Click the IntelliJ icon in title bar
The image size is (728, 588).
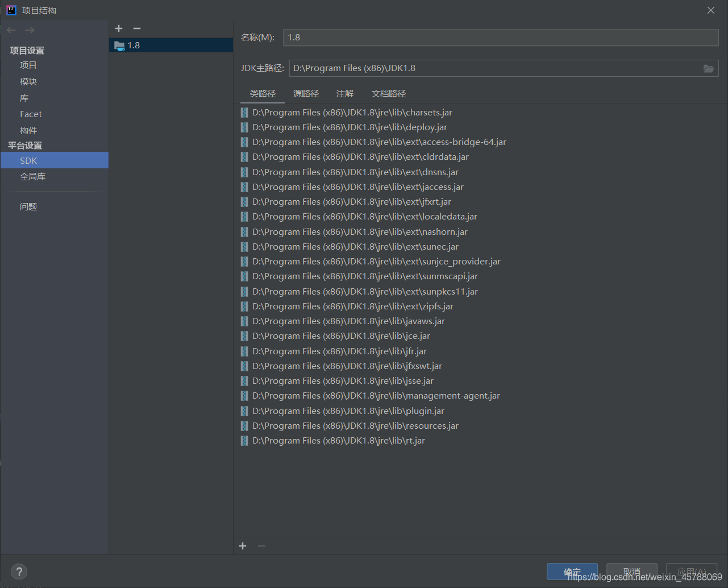pyautogui.click(x=11, y=10)
